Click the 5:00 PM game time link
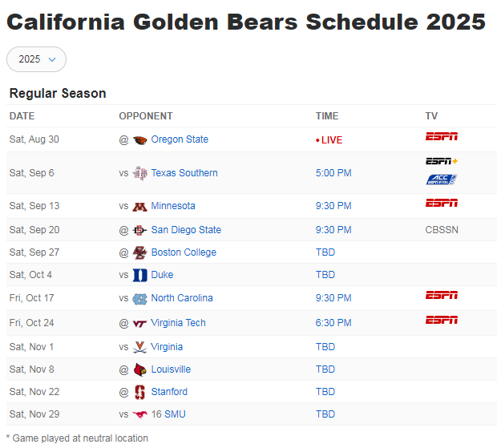Image resolution: width=497 pixels, height=448 pixels. point(333,173)
